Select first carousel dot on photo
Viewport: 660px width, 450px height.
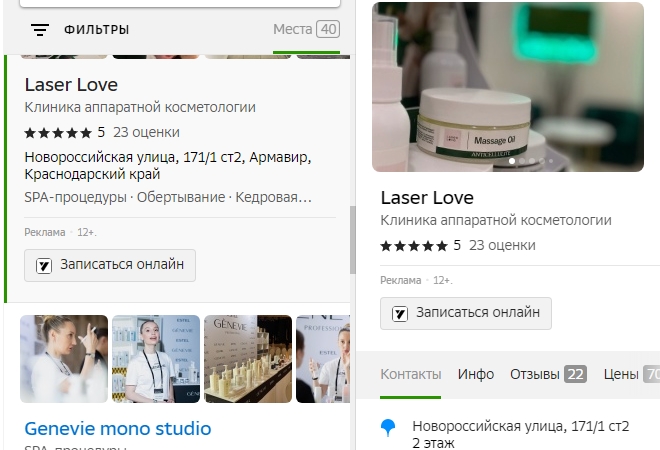(512, 160)
